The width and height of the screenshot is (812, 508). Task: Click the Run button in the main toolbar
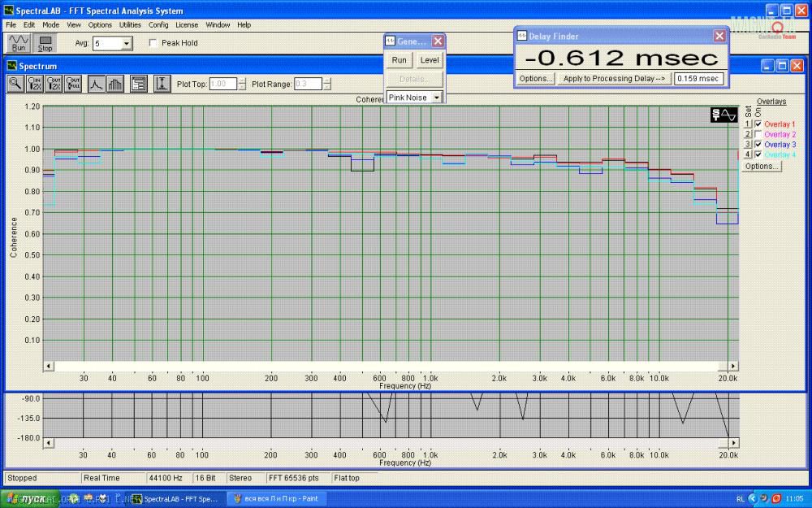pos(18,43)
